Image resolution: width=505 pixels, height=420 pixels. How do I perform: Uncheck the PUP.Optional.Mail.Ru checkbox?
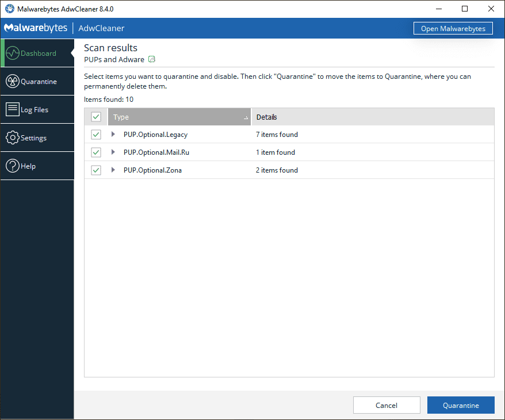96,152
